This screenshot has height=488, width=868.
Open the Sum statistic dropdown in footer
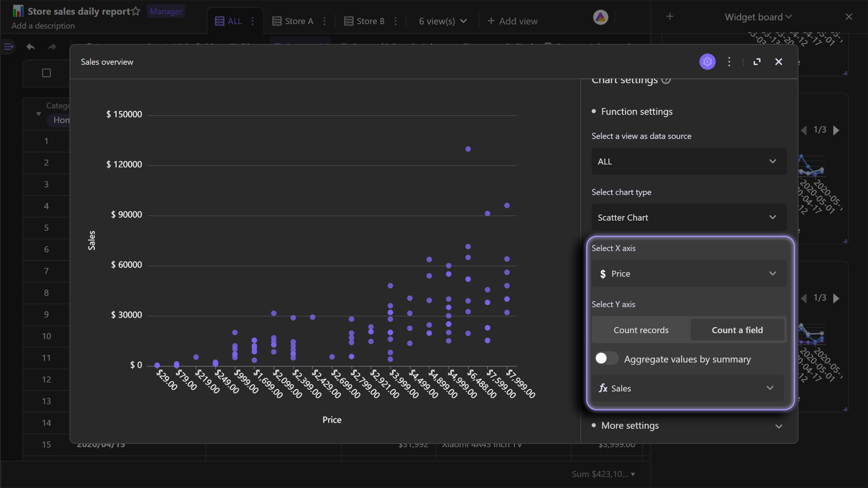(x=603, y=474)
